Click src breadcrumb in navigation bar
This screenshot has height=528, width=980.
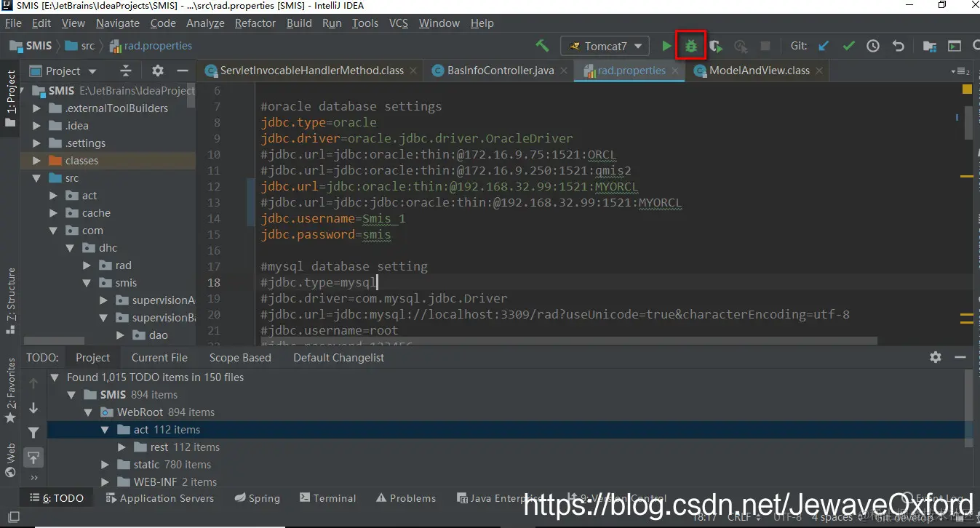(80, 46)
